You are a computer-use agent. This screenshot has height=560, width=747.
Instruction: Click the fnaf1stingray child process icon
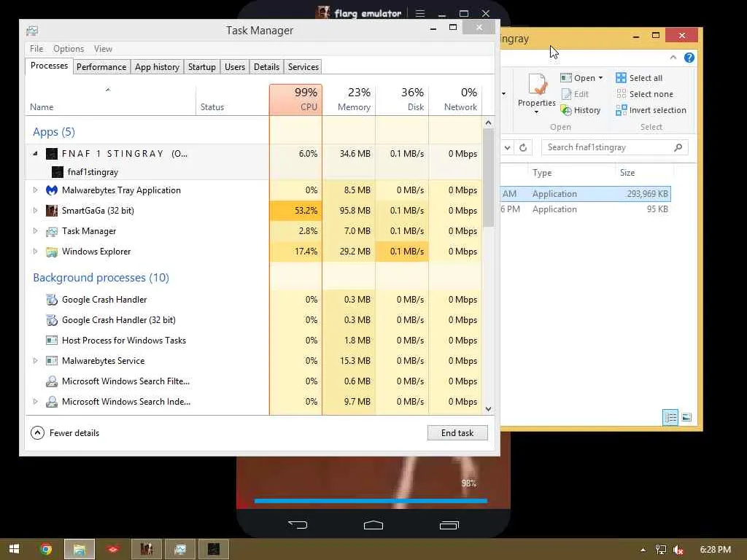click(58, 172)
